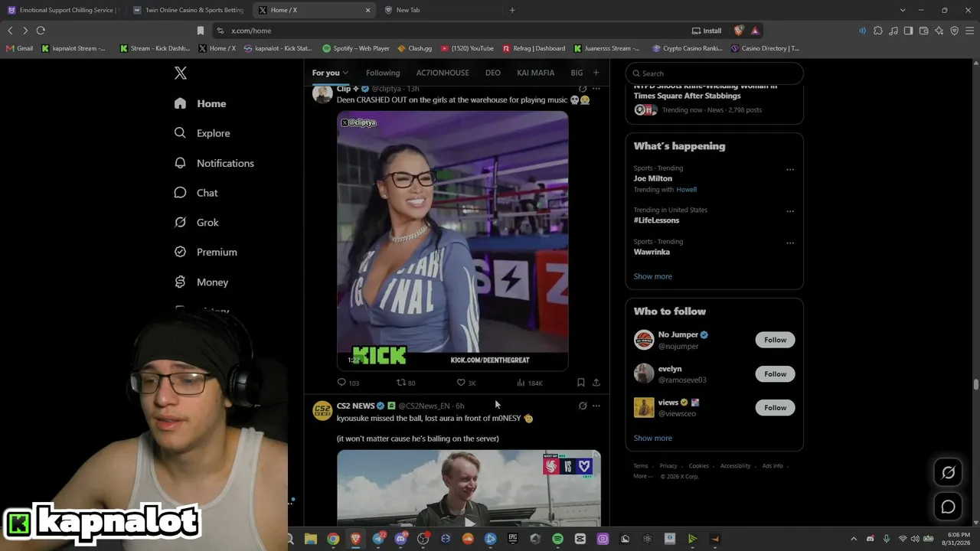
Task: Open Spotify from the taskbar
Action: (557, 539)
